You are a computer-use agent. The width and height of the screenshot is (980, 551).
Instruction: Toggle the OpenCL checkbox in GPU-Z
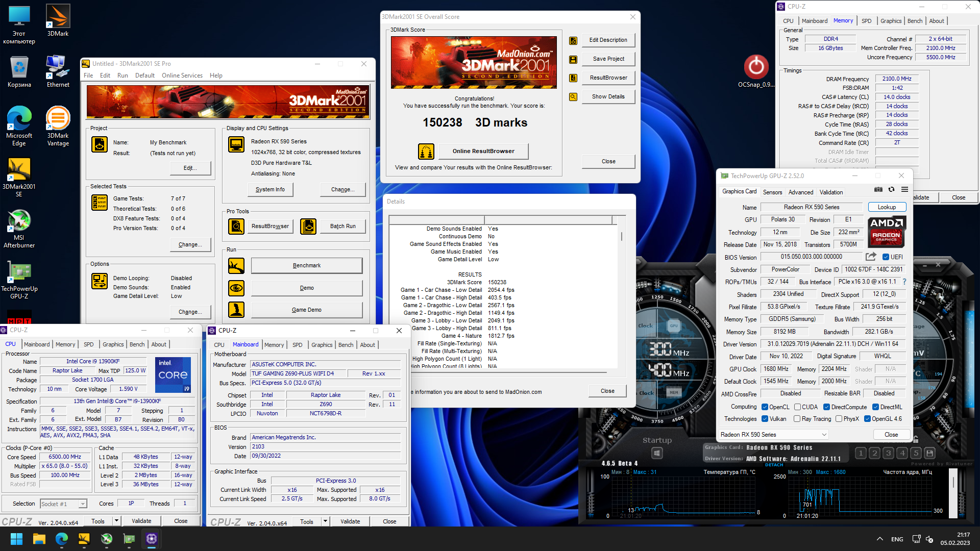[765, 407]
